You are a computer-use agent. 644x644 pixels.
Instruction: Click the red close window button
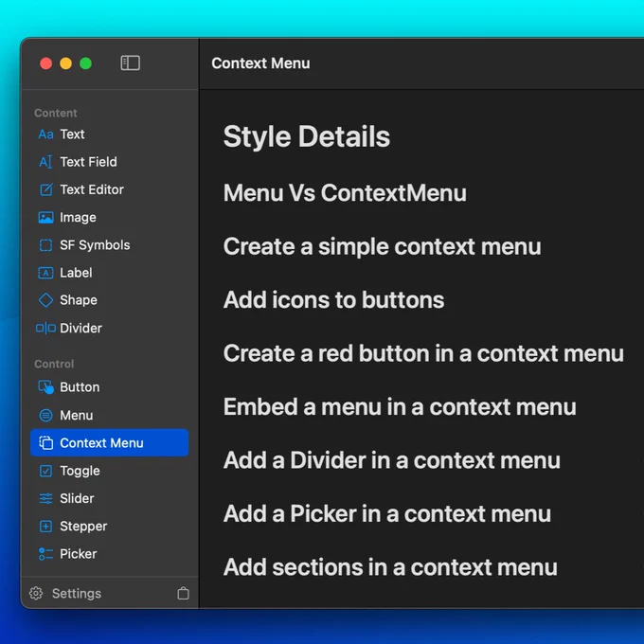(x=46, y=63)
